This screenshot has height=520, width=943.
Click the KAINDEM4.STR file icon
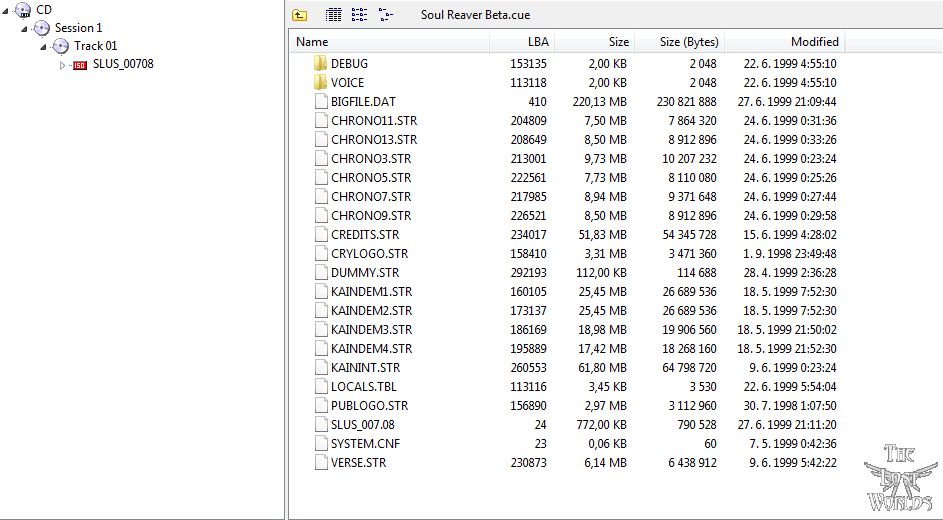tap(321, 349)
